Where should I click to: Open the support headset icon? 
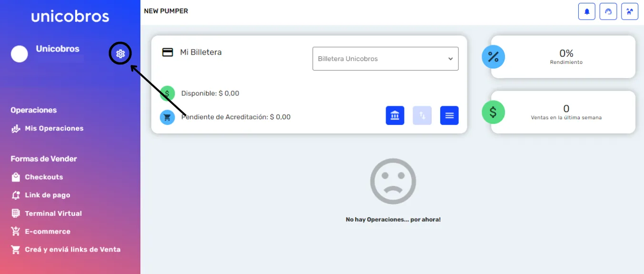(x=608, y=11)
